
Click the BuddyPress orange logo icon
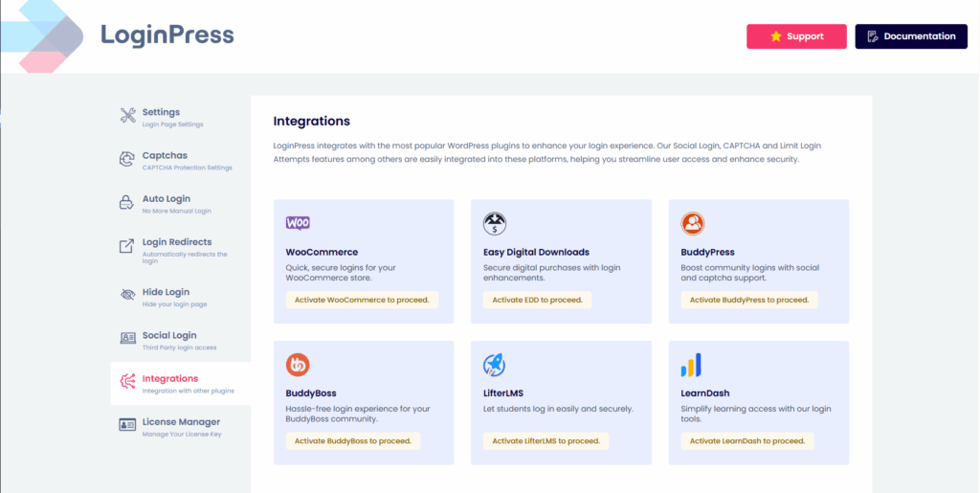coord(693,224)
